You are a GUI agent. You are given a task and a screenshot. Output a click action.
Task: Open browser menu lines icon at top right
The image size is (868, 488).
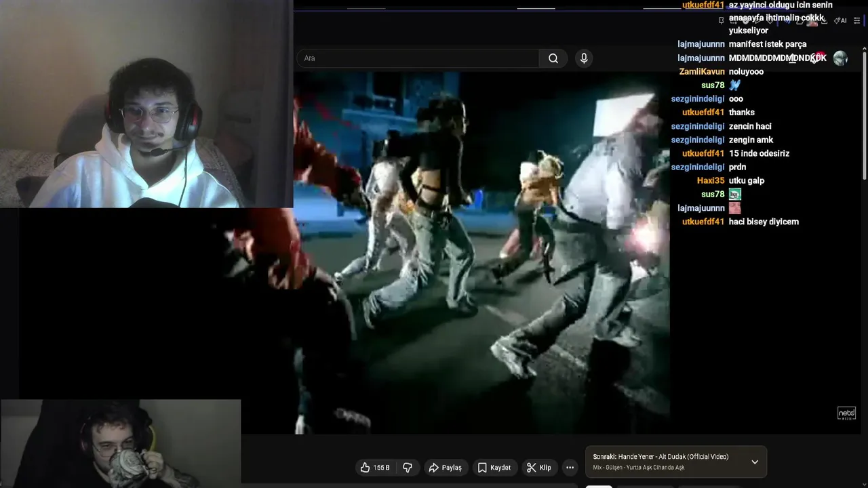coord(856,20)
